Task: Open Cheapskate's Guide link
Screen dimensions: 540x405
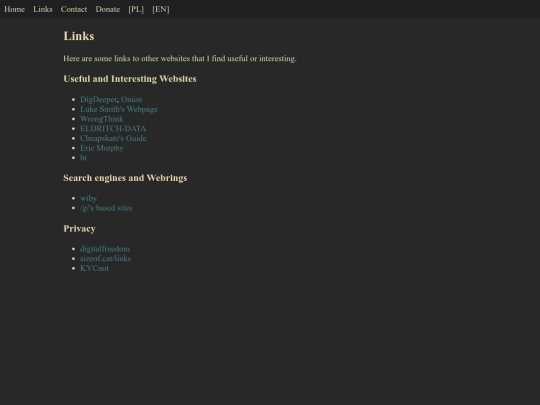Action: point(113,138)
